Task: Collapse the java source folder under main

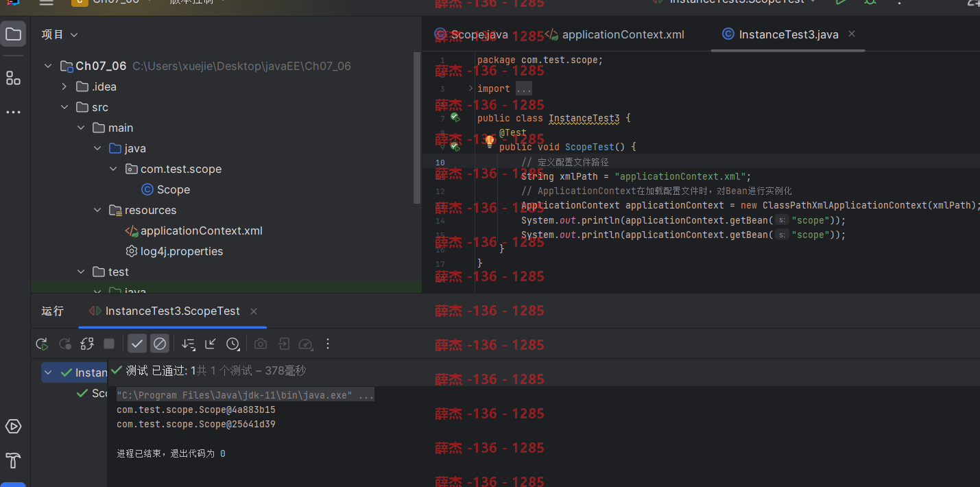Action: (x=97, y=149)
